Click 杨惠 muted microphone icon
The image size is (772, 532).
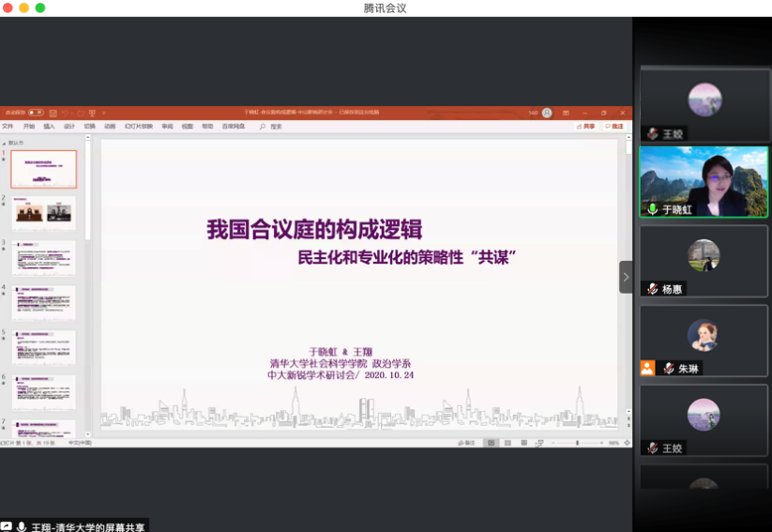652,289
